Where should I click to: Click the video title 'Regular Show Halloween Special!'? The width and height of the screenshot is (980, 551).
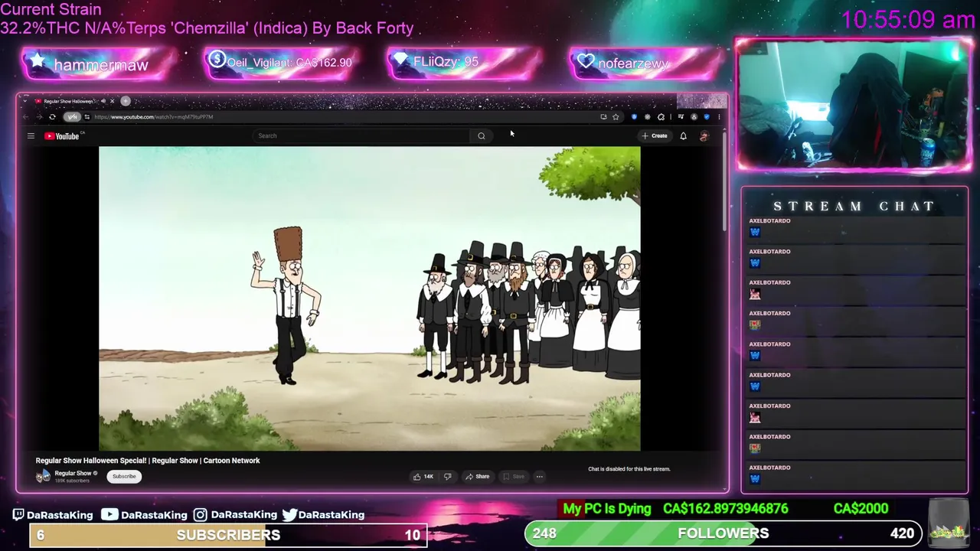148,461
